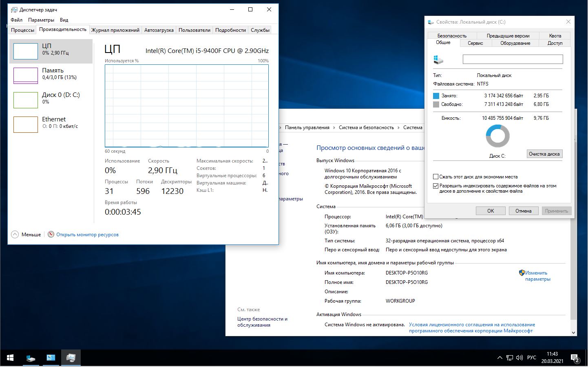Open license terms link Условия лицензионного соглашения
This screenshot has width=588, height=367.
pyautogui.click(x=472, y=327)
